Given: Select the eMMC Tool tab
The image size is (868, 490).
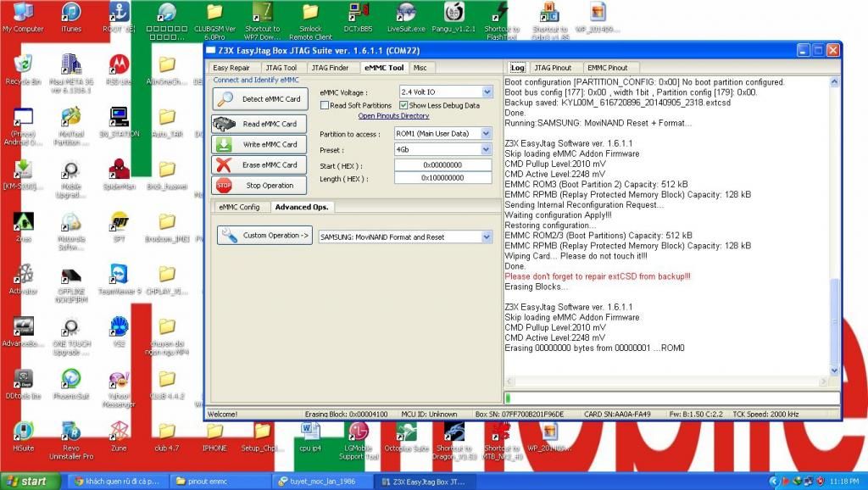Looking at the screenshot, I should tap(384, 68).
